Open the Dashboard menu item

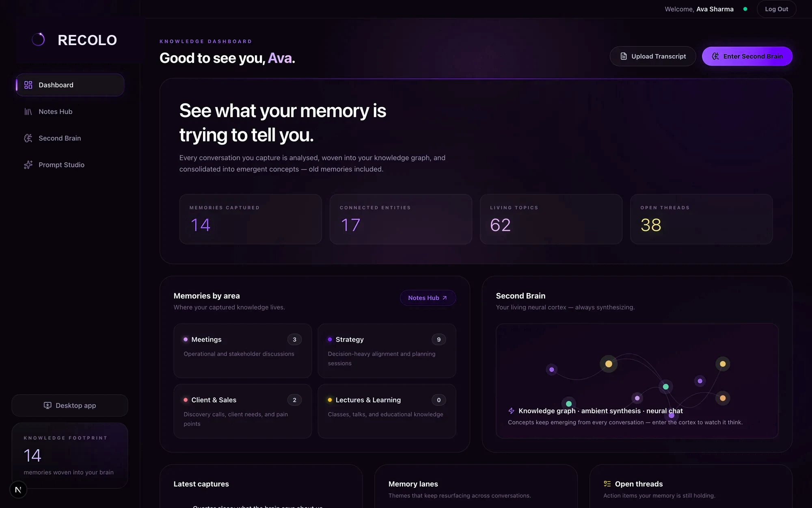point(70,85)
